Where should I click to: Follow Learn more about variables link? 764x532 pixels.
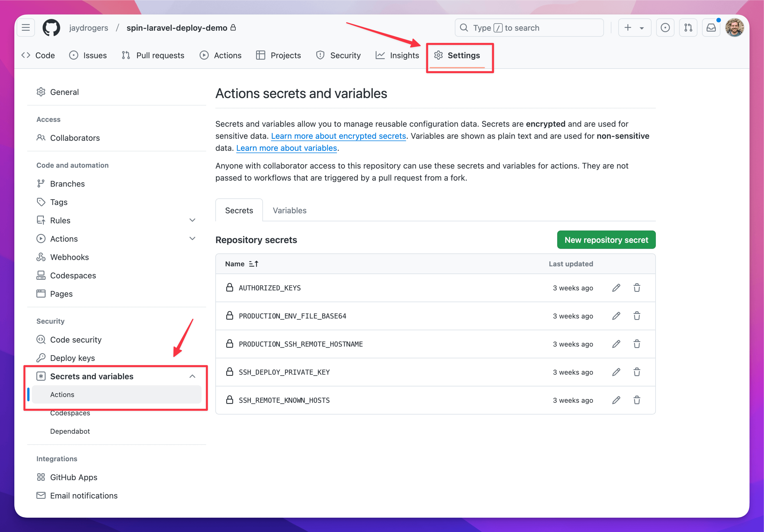(286, 148)
